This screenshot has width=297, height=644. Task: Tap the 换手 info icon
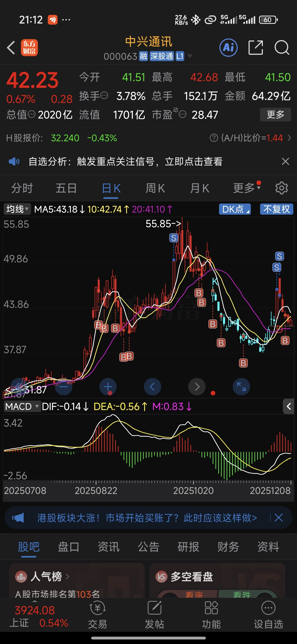pyautogui.click(x=104, y=95)
